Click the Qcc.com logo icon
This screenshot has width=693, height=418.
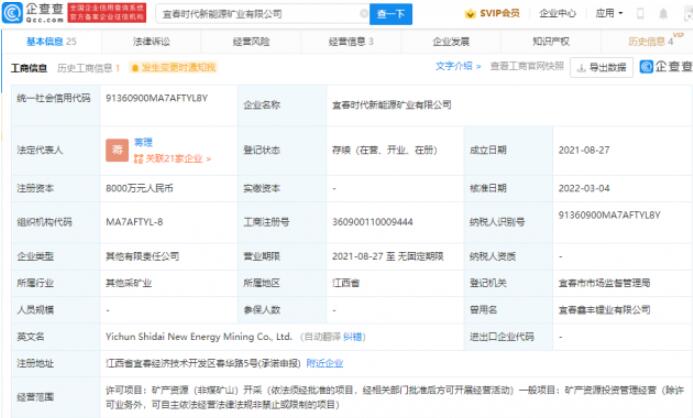tap(12, 13)
